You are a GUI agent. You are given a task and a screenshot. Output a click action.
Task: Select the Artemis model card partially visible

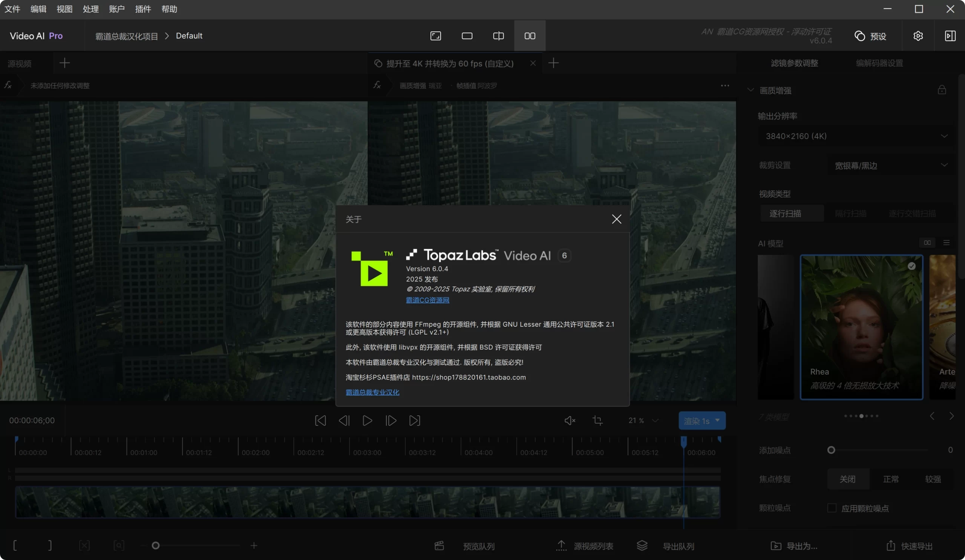click(x=942, y=327)
